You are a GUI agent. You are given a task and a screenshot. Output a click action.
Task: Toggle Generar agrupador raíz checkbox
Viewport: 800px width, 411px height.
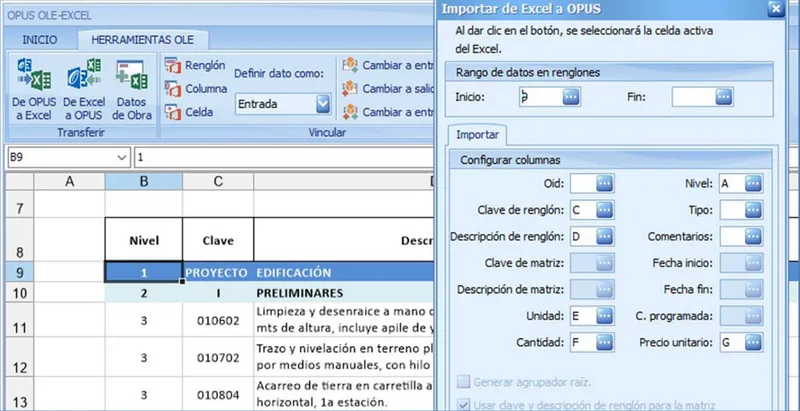tap(463, 381)
